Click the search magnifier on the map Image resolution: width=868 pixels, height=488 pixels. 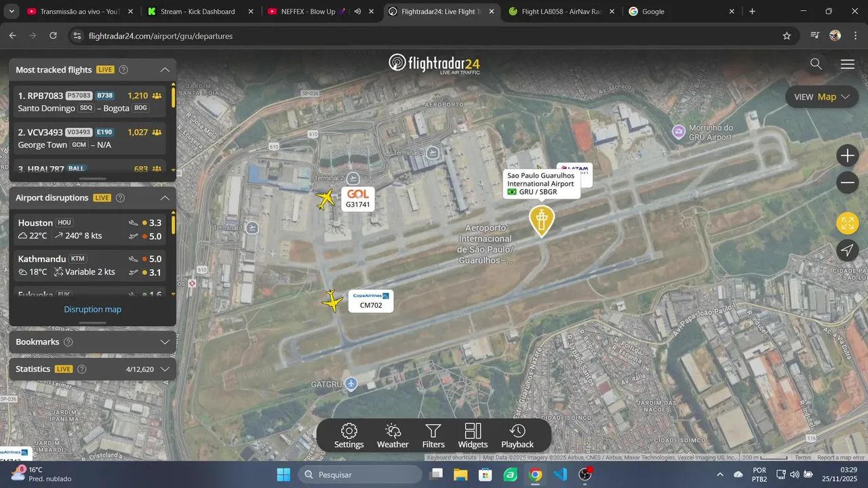coord(816,64)
